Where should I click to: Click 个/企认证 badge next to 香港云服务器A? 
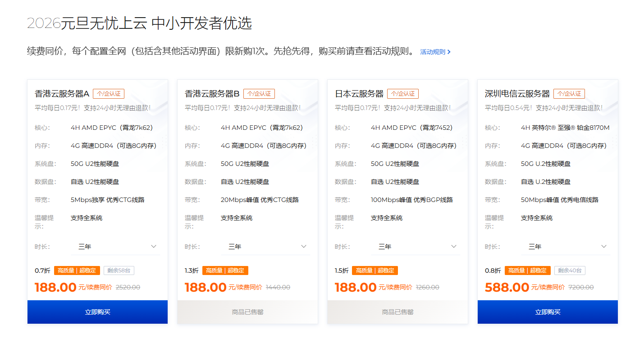point(109,94)
